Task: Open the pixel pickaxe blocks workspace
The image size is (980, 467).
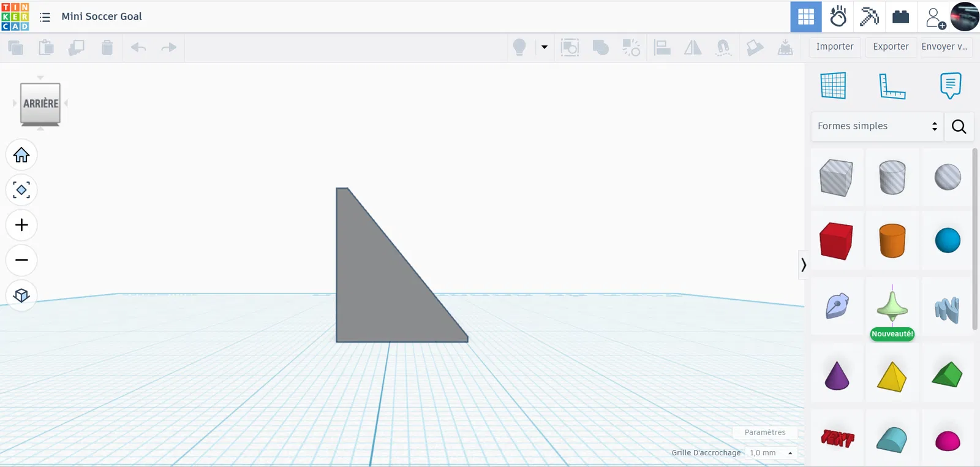Action: click(869, 17)
